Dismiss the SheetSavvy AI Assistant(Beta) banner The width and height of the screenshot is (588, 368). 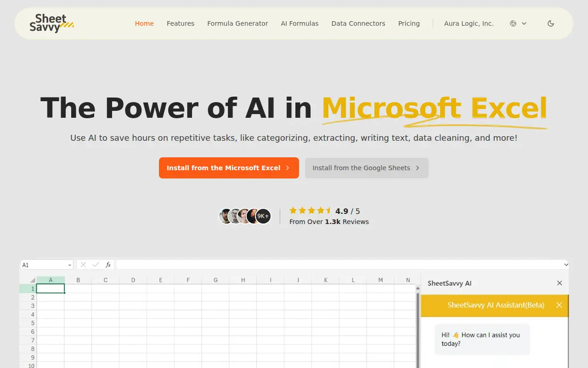pyautogui.click(x=559, y=305)
